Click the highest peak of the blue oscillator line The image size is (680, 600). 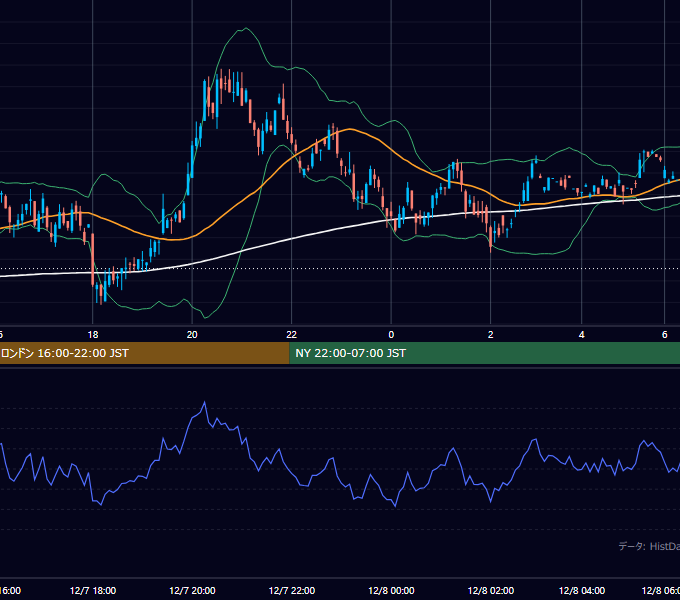tap(205, 402)
